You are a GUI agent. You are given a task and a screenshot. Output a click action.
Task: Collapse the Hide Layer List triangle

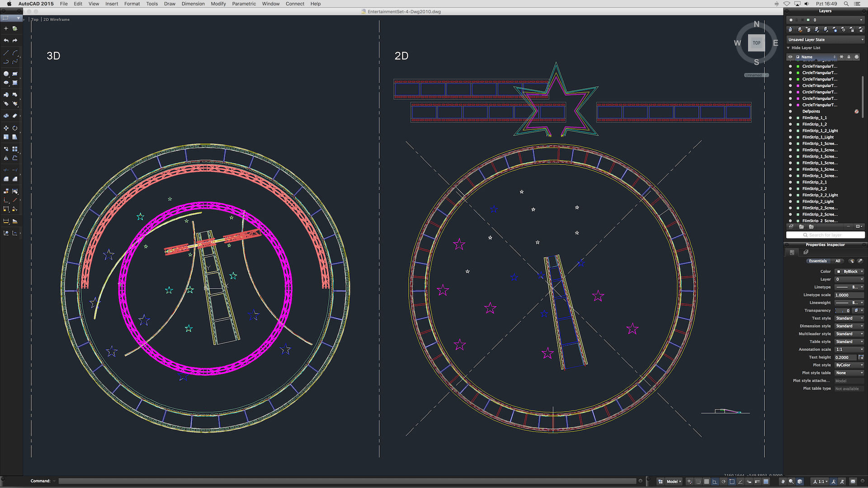tap(788, 48)
